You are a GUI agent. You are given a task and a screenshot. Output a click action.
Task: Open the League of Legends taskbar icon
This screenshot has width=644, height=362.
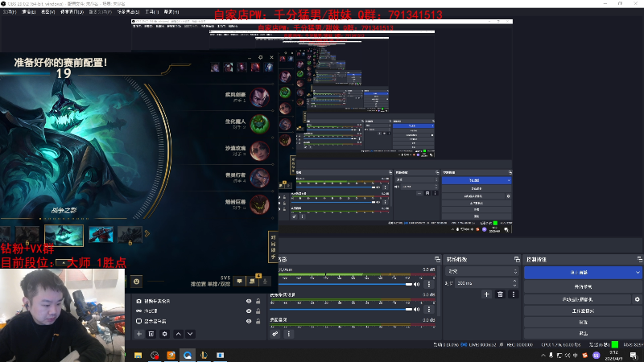[204, 355]
